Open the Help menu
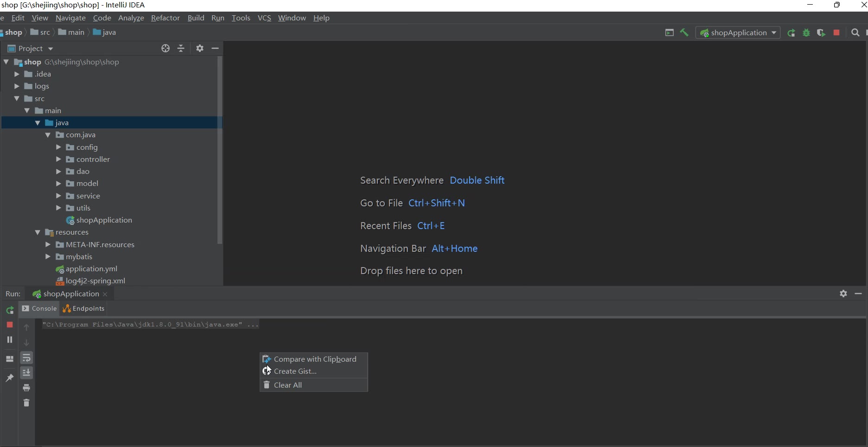Screen dimensions: 868x447 pos(321,18)
